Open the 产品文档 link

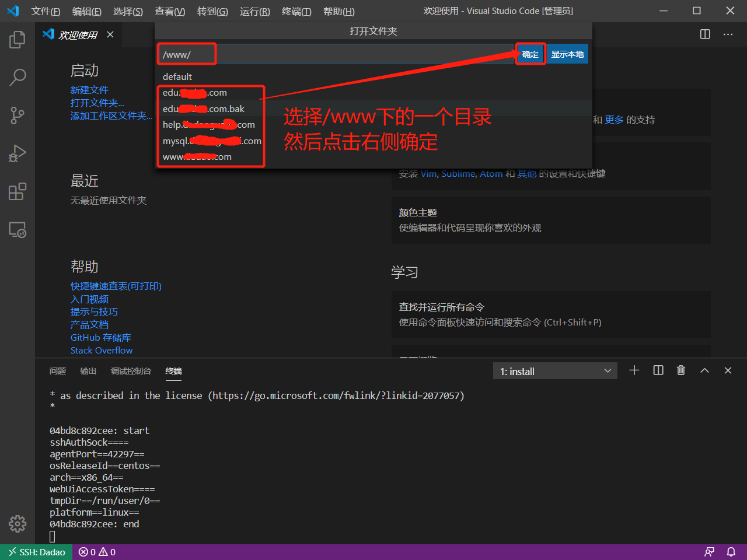89,324
